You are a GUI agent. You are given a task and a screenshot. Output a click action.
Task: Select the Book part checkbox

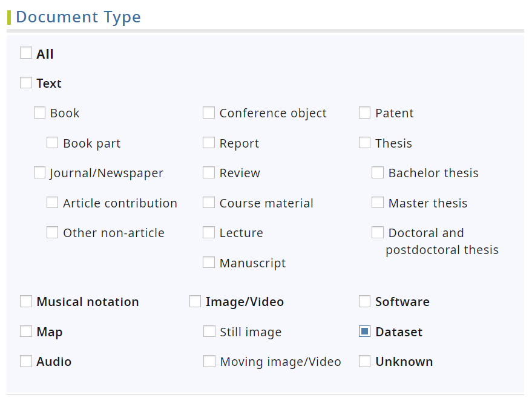click(x=53, y=143)
